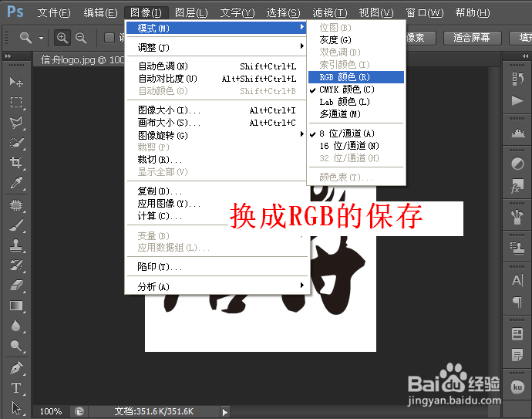Choose checked CMYK 颜色 mode
This screenshot has height=419, width=532.
[x=356, y=90]
